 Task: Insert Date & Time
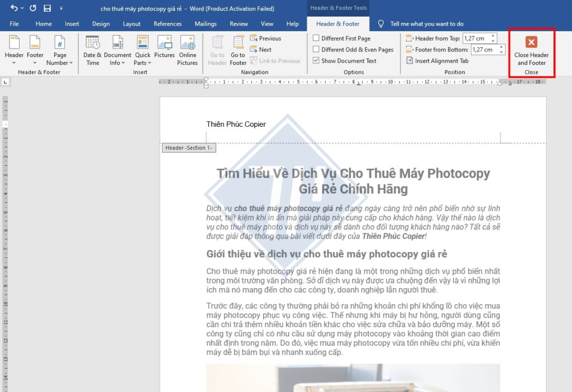click(93, 50)
